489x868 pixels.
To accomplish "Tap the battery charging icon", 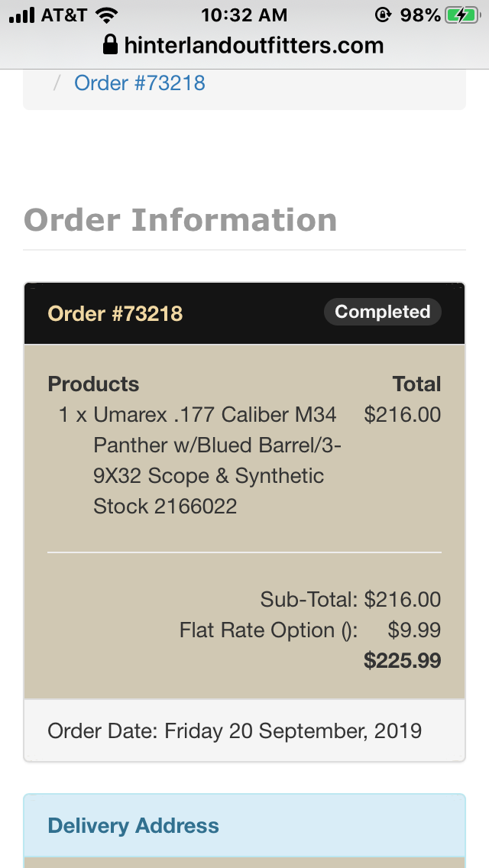I will click(x=461, y=15).
